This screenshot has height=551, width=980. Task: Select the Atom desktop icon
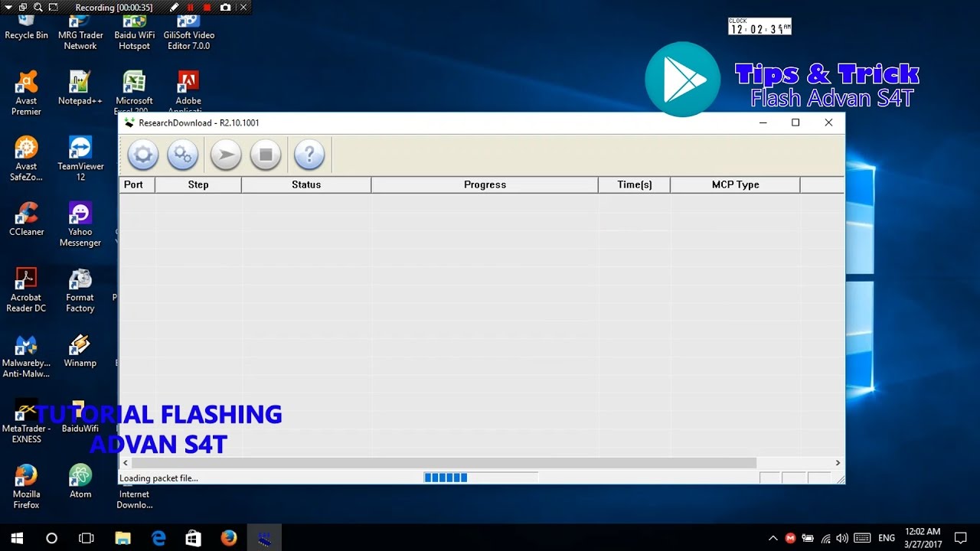pos(80,481)
